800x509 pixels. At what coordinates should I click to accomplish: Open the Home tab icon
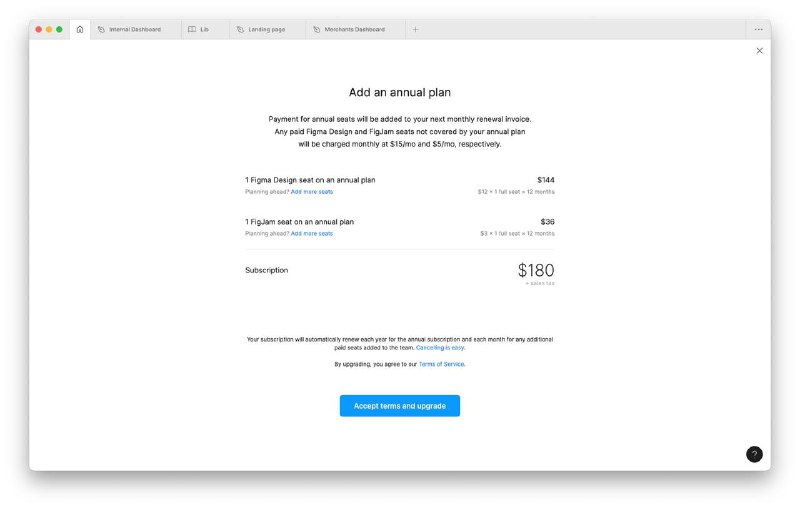80,30
